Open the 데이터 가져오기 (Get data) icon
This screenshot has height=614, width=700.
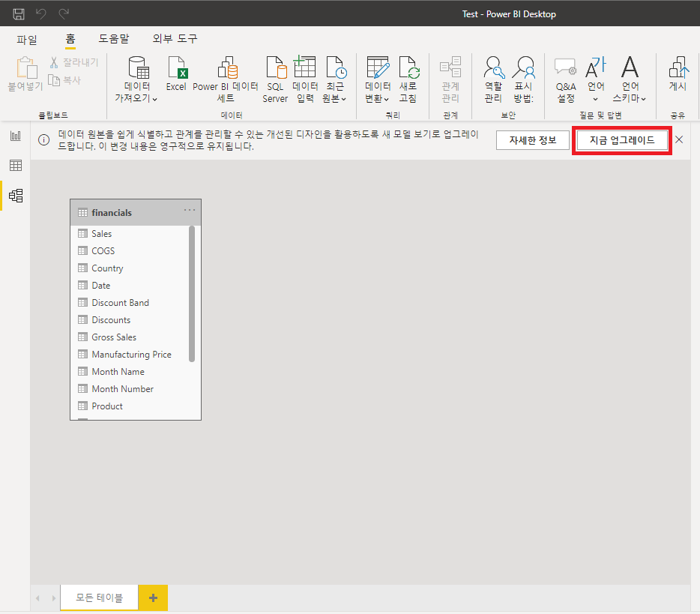tap(139, 67)
